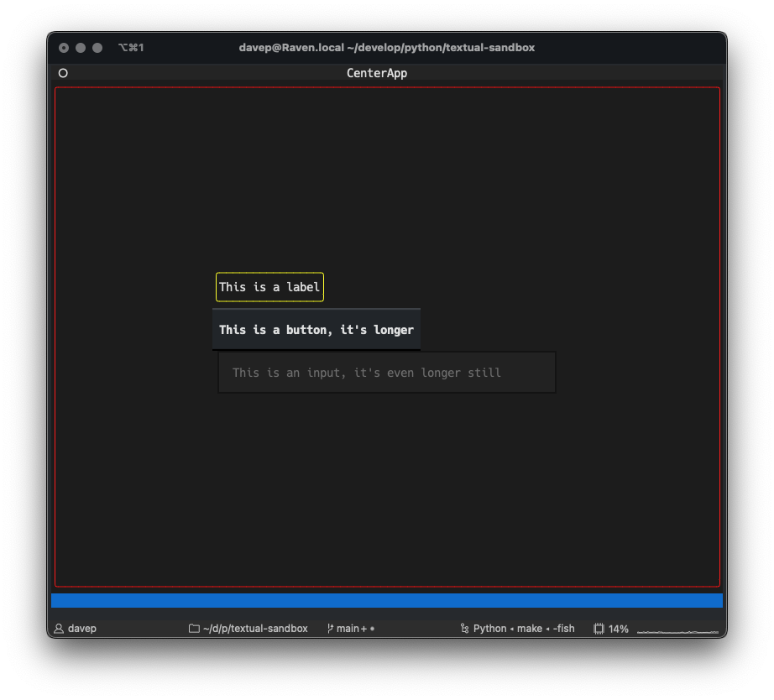Click the CenterApp header title
Screen dimensions: 774x700
click(x=377, y=73)
